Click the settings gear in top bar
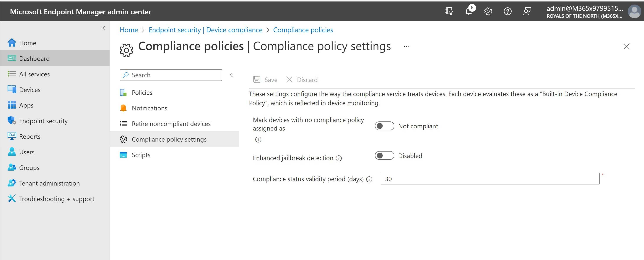The width and height of the screenshot is (644, 260). [488, 11]
